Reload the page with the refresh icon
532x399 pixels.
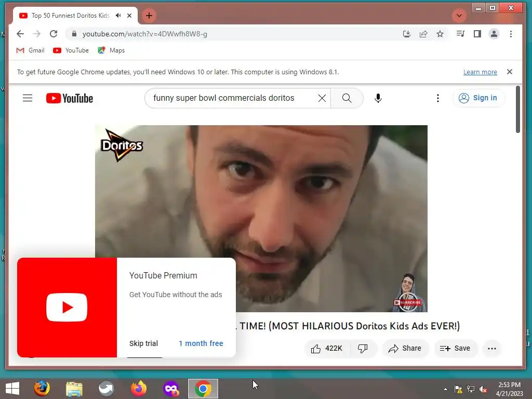point(54,34)
